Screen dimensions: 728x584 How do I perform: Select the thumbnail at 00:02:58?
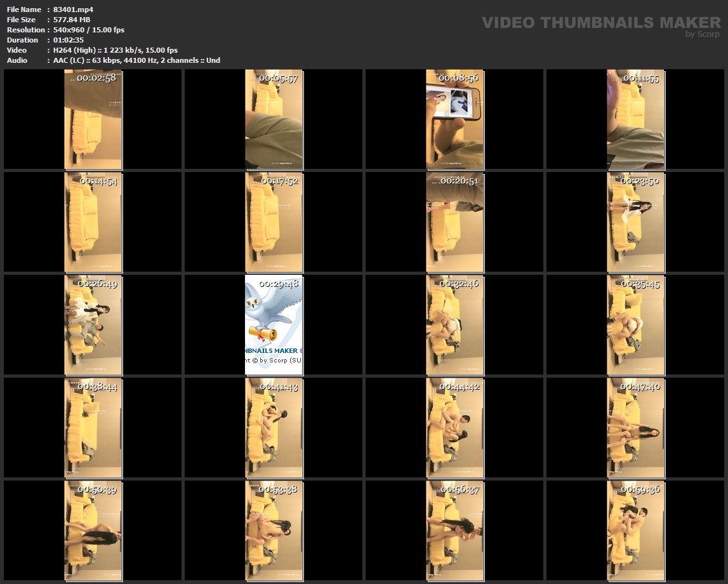[x=93, y=119]
